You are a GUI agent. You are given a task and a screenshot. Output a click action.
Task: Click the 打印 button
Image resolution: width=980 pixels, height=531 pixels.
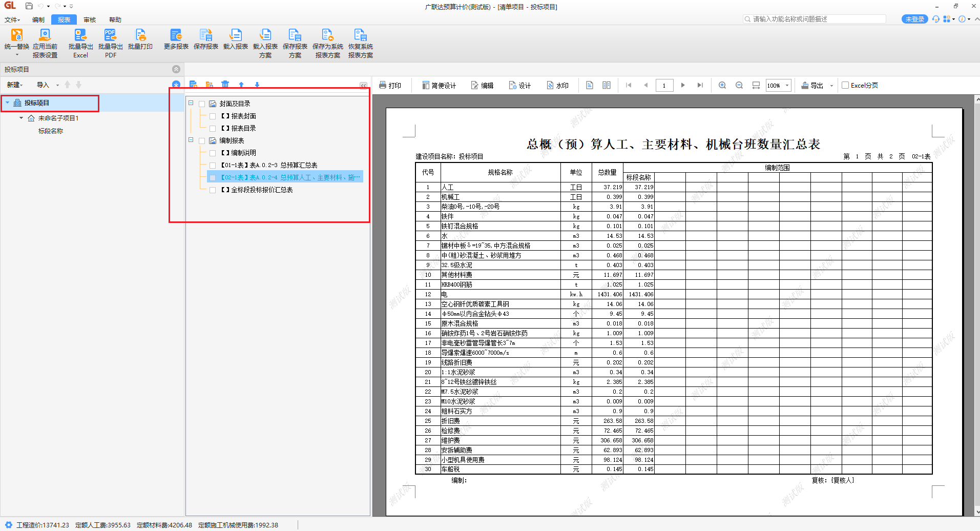[390, 85]
